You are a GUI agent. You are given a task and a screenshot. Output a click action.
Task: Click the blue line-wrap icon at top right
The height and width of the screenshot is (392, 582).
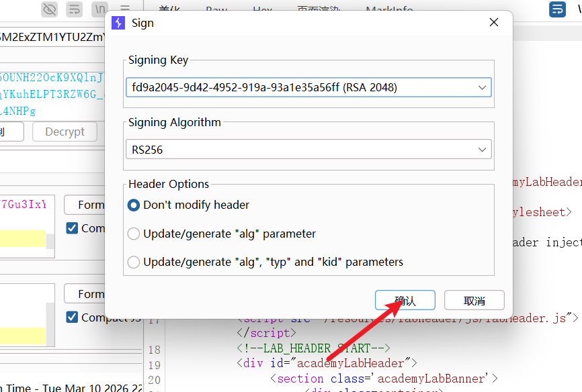pyautogui.click(x=557, y=9)
